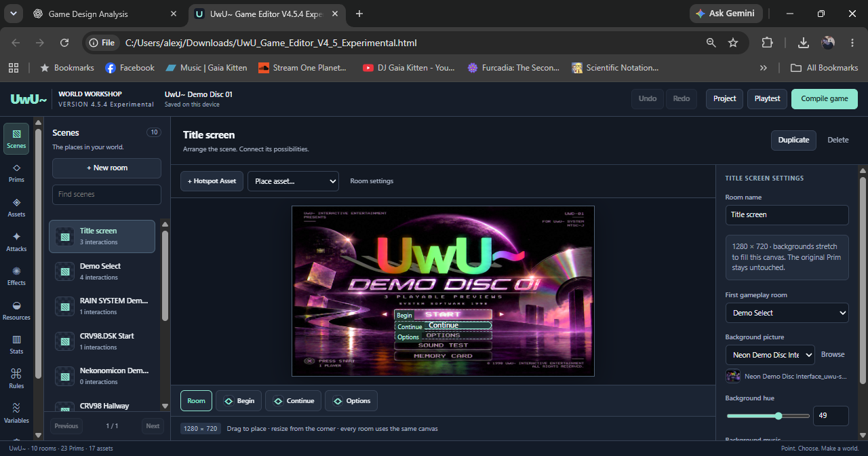Select the Options interaction tab
868x456 pixels.
[x=351, y=401]
